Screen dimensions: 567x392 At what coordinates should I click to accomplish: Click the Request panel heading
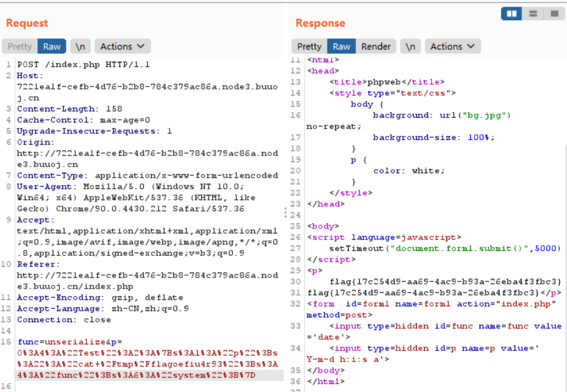pyautogui.click(x=27, y=23)
